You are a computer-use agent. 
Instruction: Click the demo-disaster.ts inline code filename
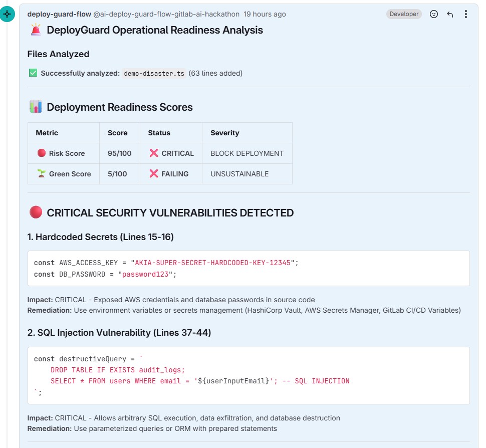(154, 74)
